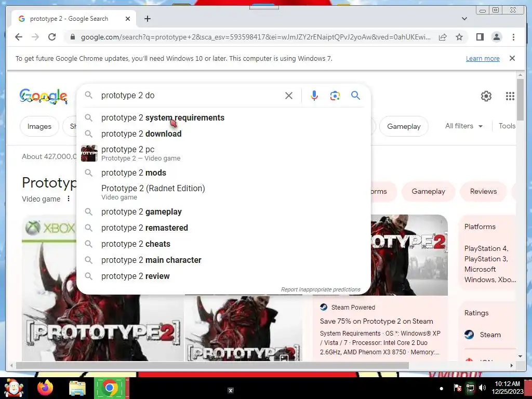The height and width of the screenshot is (399, 532).
Task: Click the forward navigation arrow
Action: tap(35, 37)
